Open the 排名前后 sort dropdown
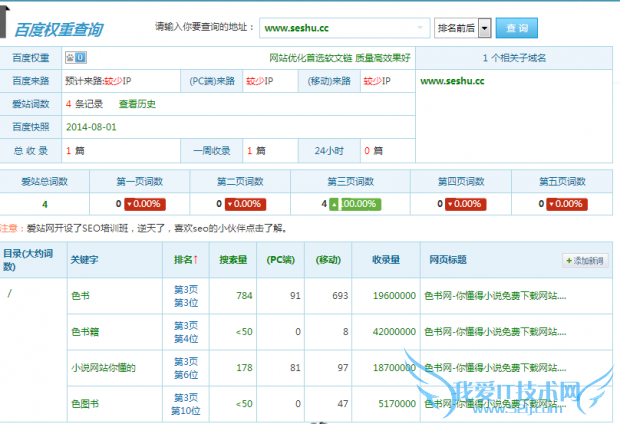Screen dimensions: 620x424 [x=463, y=28]
